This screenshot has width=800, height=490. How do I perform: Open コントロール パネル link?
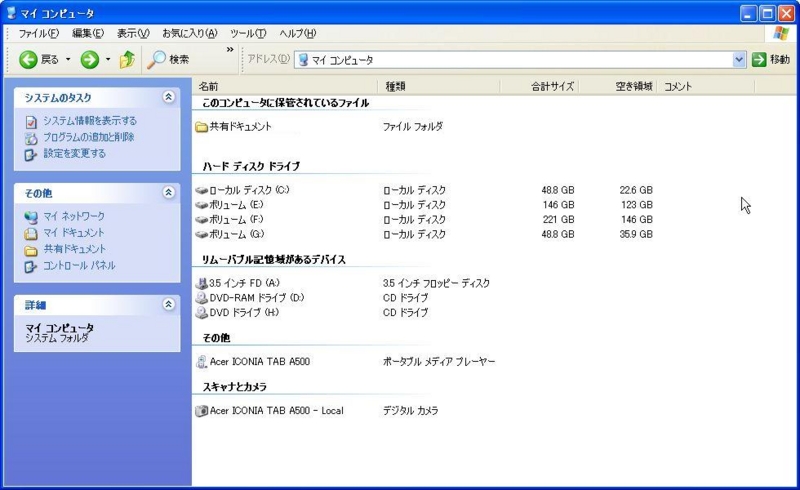pyautogui.click(x=79, y=265)
